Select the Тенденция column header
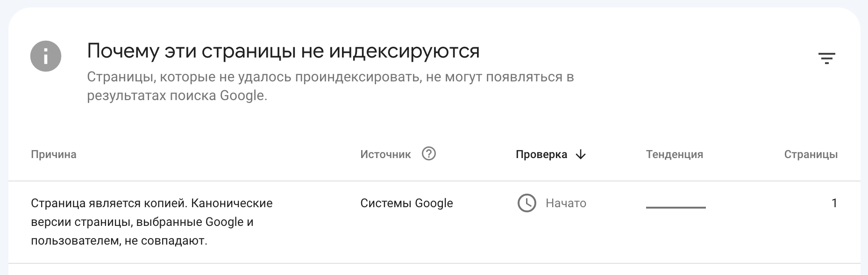This screenshot has height=275, width=868. (x=674, y=154)
